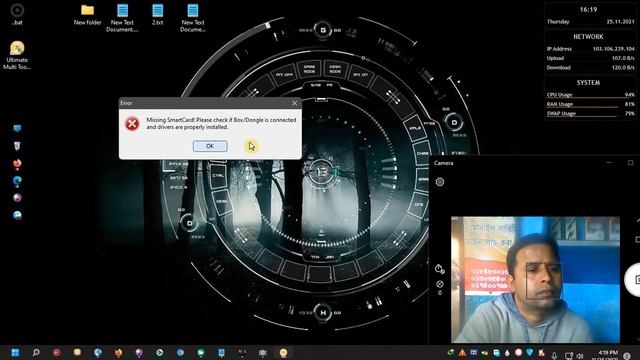640x360 pixels.
Task: Open the blue shield tray icon
Action: 529,352
